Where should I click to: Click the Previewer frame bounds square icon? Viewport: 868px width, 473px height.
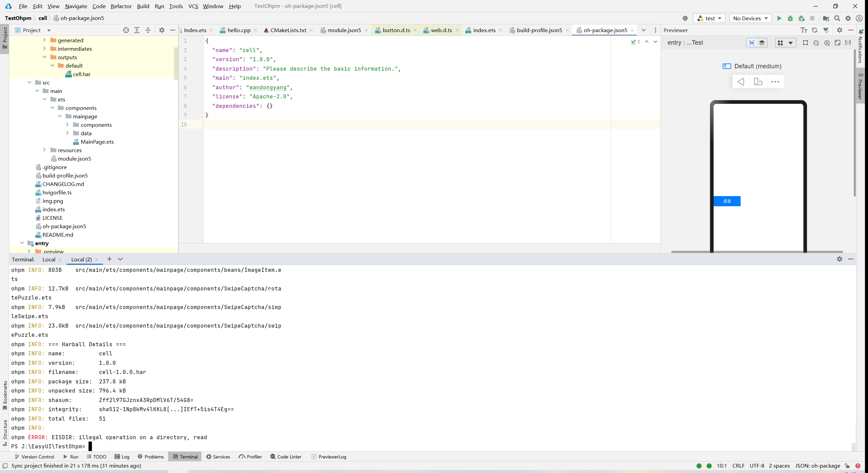[805, 43]
